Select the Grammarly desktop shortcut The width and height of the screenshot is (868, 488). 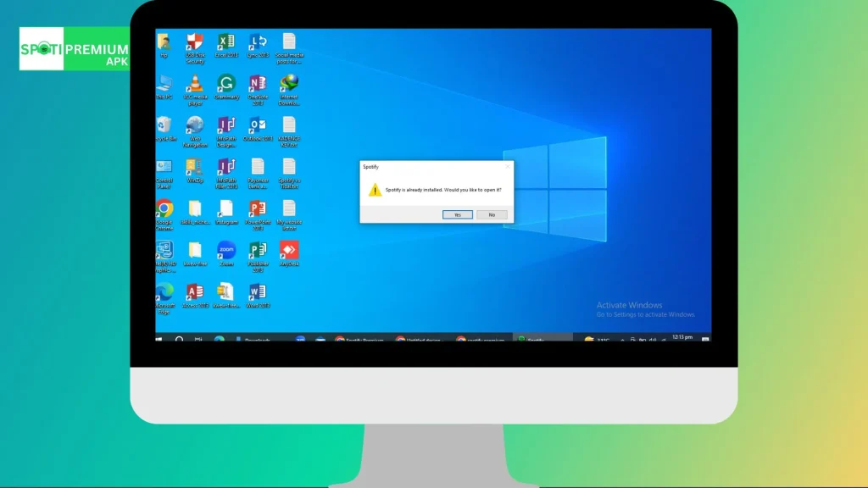click(x=226, y=87)
